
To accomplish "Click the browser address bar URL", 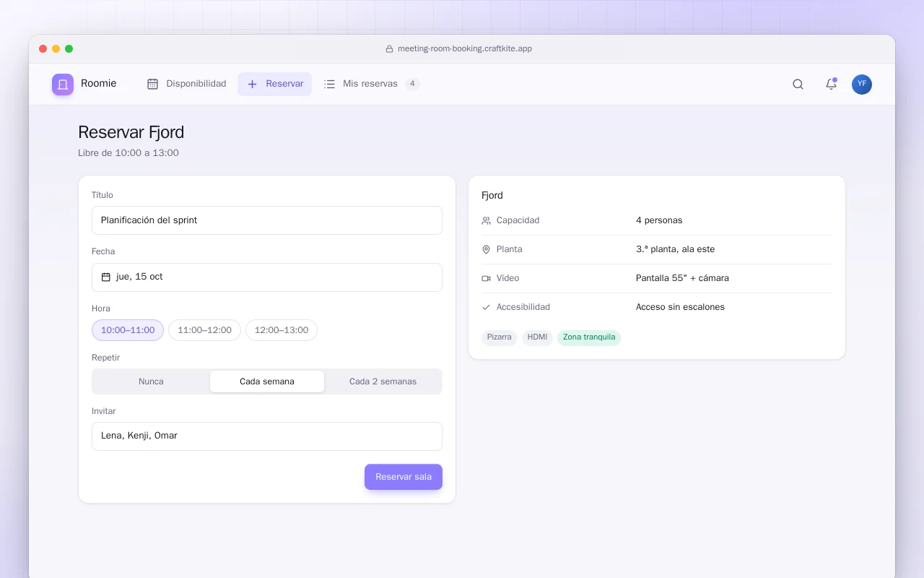I will 465,49.
